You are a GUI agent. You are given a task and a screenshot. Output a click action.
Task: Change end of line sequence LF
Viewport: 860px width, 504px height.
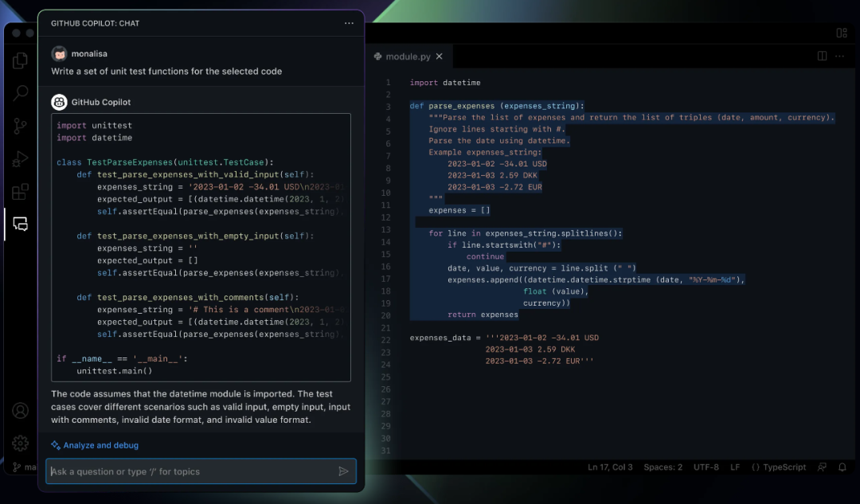(735, 467)
